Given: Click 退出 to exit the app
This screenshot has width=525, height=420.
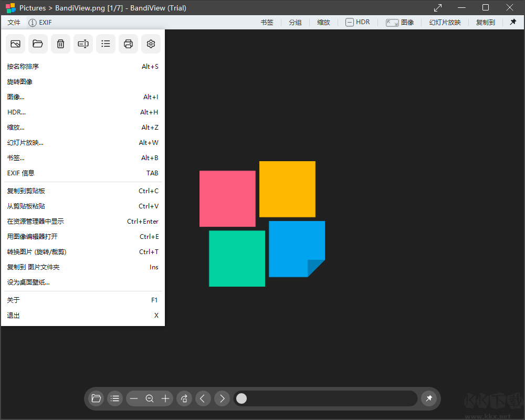Looking at the screenshot, I should pyautogui.click(x=83, y=316).
